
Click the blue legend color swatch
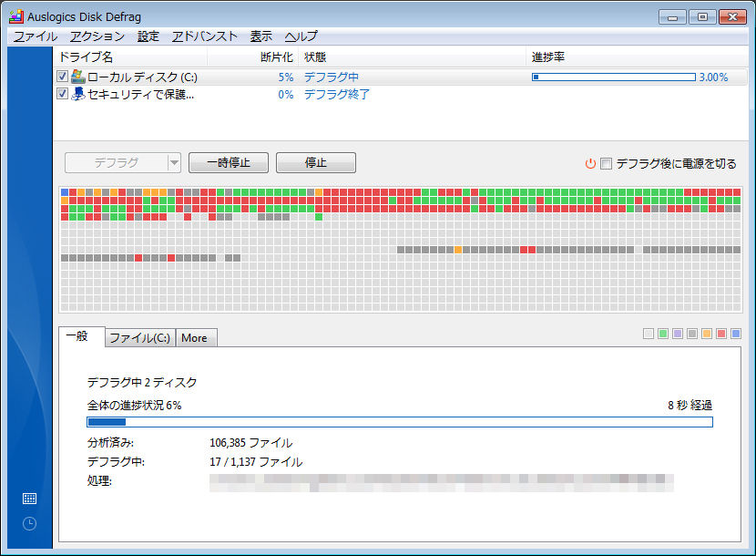point(736,334)
